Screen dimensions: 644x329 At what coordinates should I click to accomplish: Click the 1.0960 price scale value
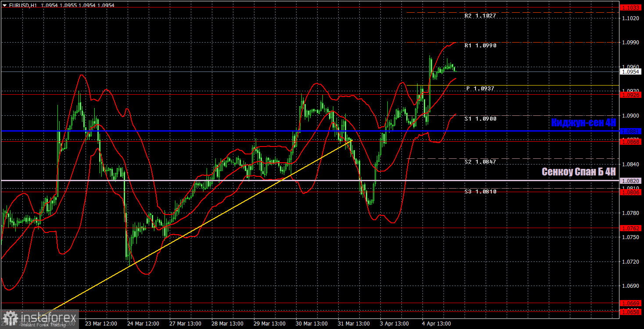(x=630, y=67)
